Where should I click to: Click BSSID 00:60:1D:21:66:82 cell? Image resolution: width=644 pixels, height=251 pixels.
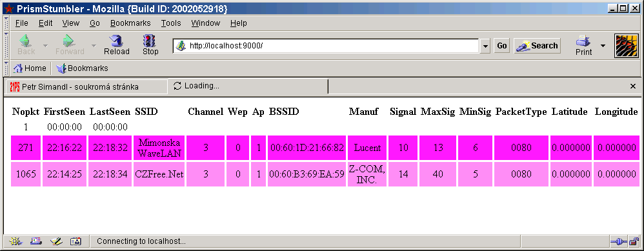[x=307, y=148]
